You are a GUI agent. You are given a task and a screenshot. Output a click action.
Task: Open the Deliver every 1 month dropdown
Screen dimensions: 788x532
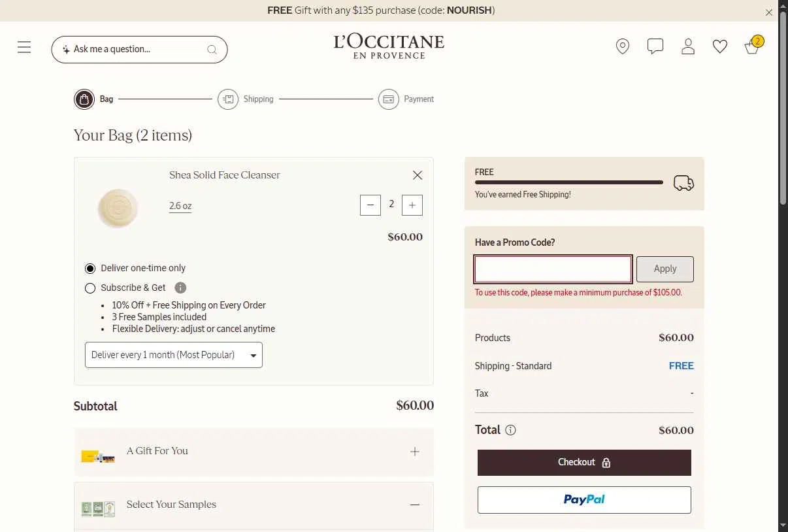[x=174, y=355]
